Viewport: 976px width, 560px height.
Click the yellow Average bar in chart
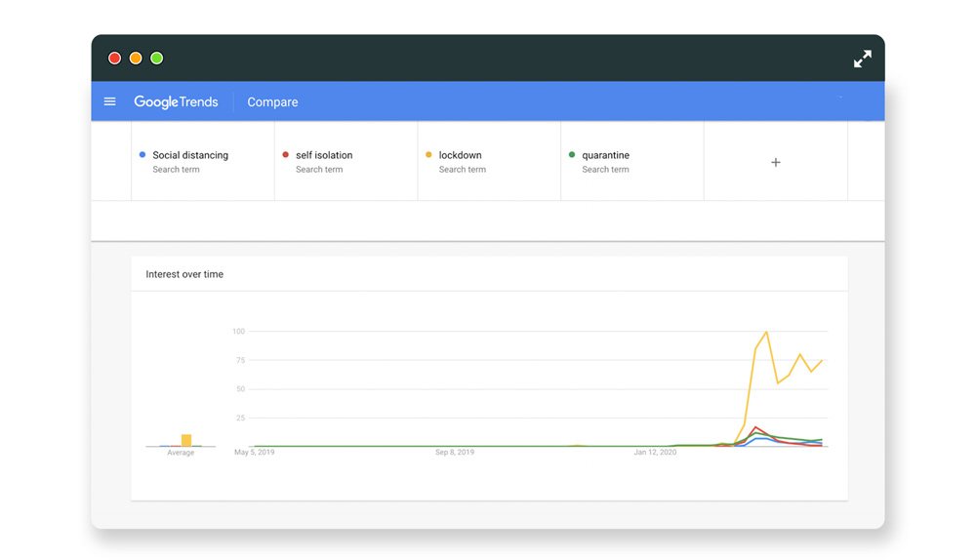click(186, 440)
